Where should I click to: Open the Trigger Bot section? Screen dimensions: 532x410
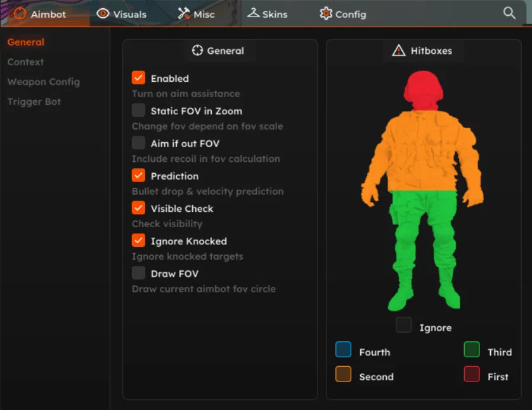coord(34,102)
